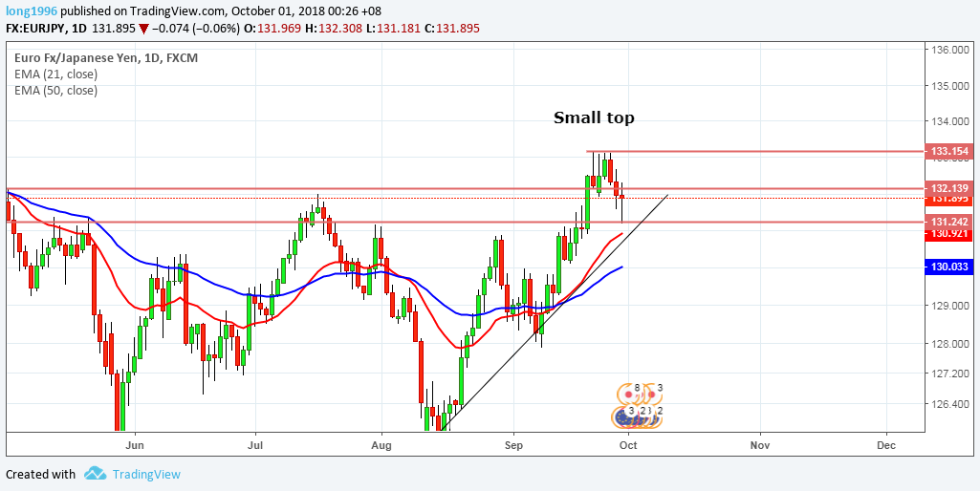Select the EMA (50, close) legend entry

coord(55,91)
